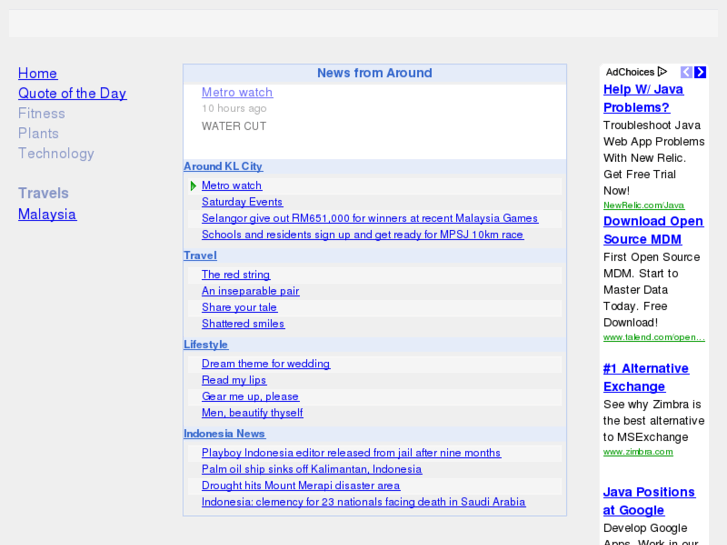
Task: Open the Share your tale article
Action: click(239, 307)
